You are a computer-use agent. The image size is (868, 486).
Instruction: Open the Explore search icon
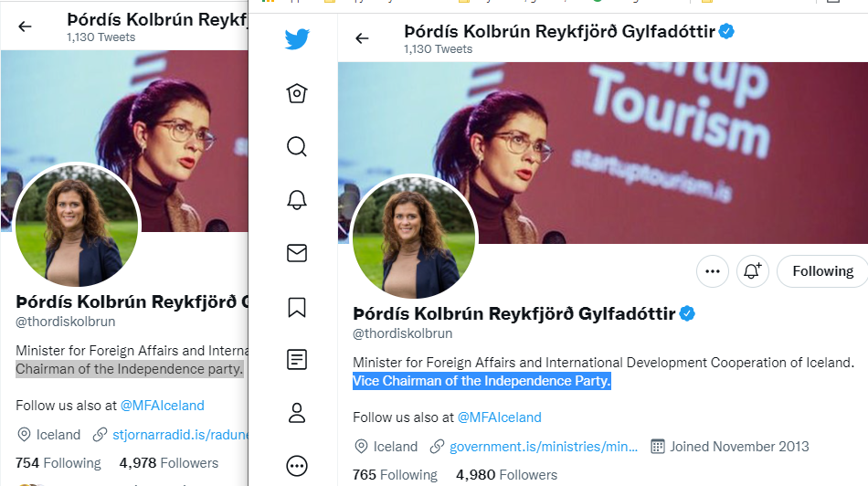click(x=297, y=147)
